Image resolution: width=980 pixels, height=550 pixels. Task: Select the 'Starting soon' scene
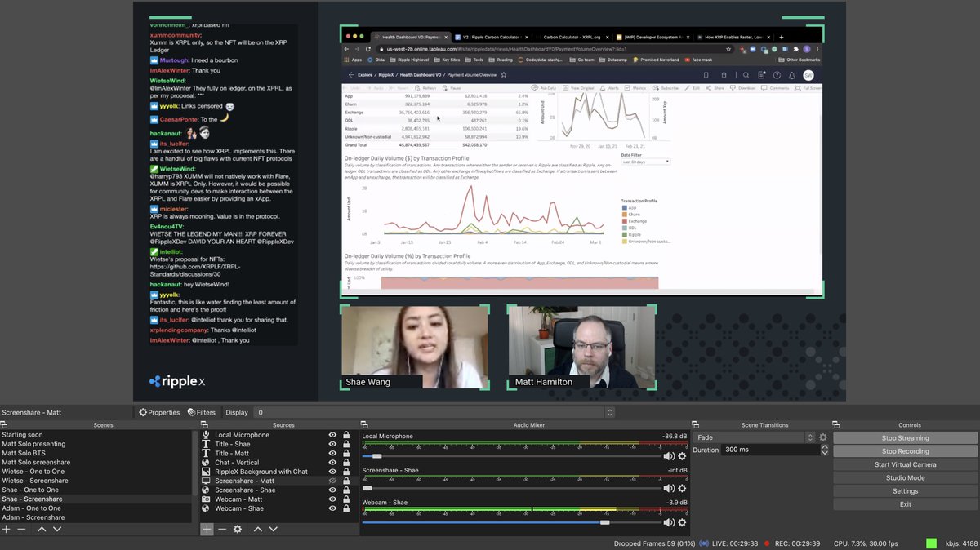(x=96, y=435)
